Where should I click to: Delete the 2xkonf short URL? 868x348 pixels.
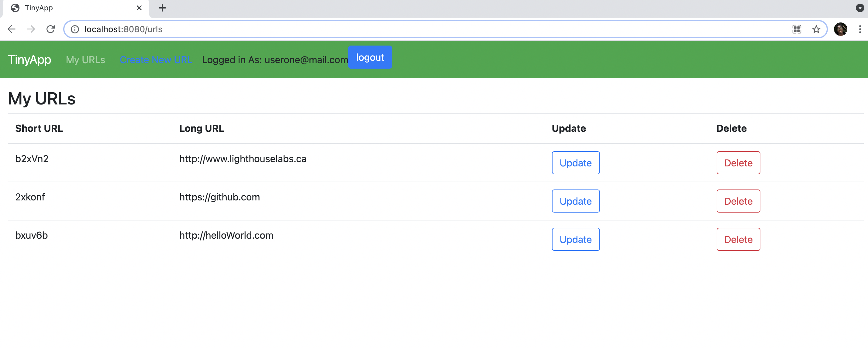coord(738,201)
